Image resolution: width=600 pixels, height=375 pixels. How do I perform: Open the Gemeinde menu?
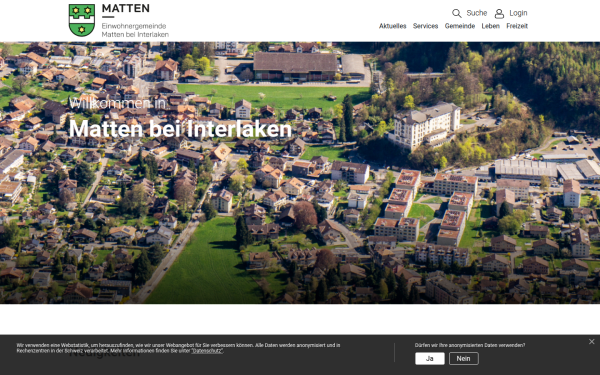(x=460, y=26)
